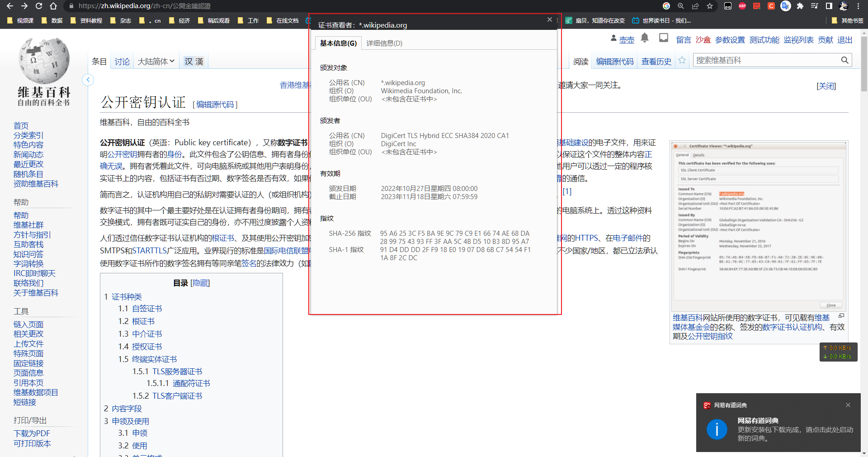Screen dimensions: 868x457
Task: Hide the table of contents via 隐藏
Action: [x=200, y=283]
